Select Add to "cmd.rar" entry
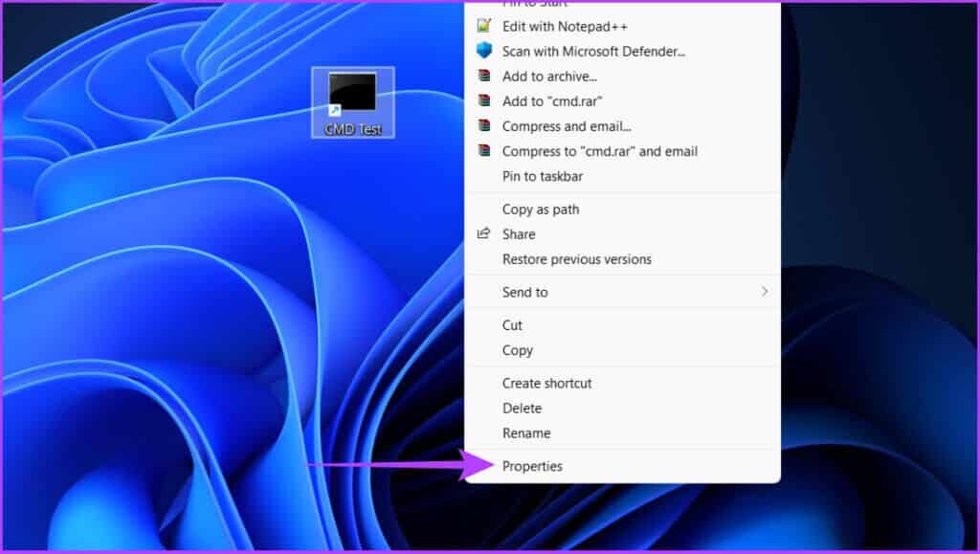This screenshot has width=980, height=554. click(552, 101)
